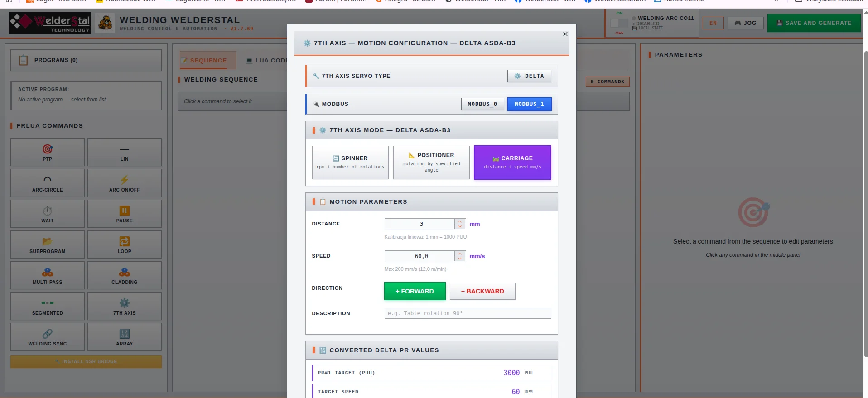868x398 pixels.
Task: Click the page vertical scrollbar
Action: [x=865, y=204]
